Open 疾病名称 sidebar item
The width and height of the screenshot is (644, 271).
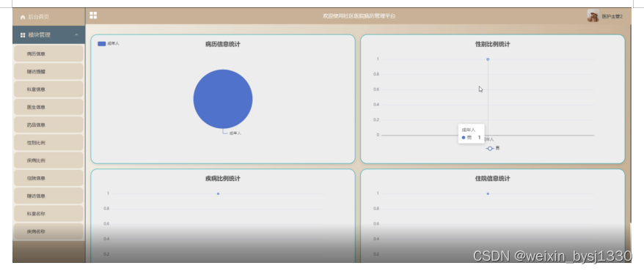[x=48, y=231]
